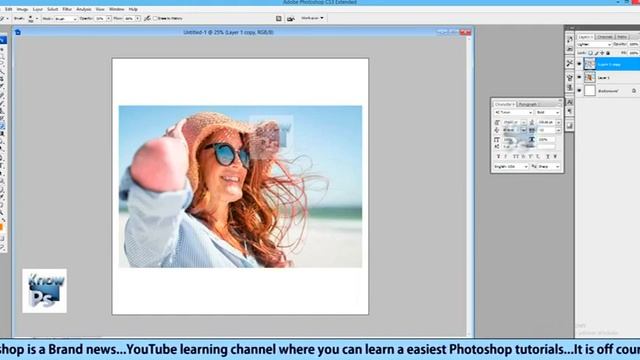Open the Navigator panel icon in dock

[569, 40]
